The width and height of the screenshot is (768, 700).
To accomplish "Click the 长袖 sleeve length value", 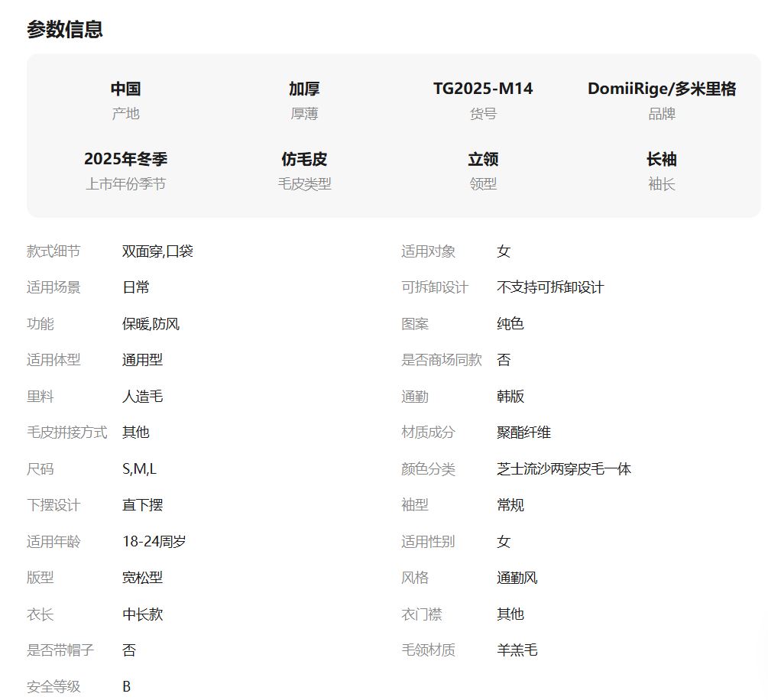I will (661, 159).
